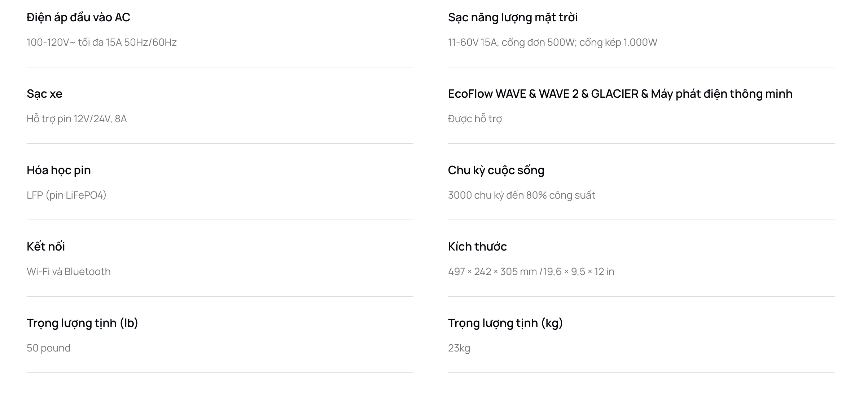
Task: Click the "Trọng lượng tịnh (kg)" heading
Action: pyautogui.click(x=505, y=323)
